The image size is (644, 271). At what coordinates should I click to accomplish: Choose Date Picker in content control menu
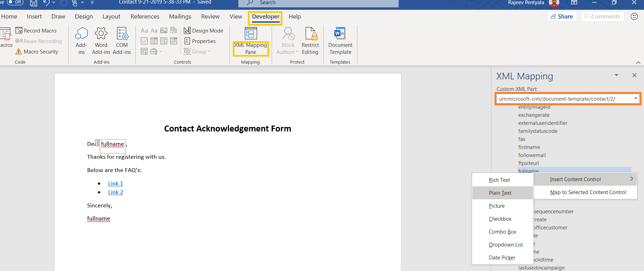(x=503, y=258)
